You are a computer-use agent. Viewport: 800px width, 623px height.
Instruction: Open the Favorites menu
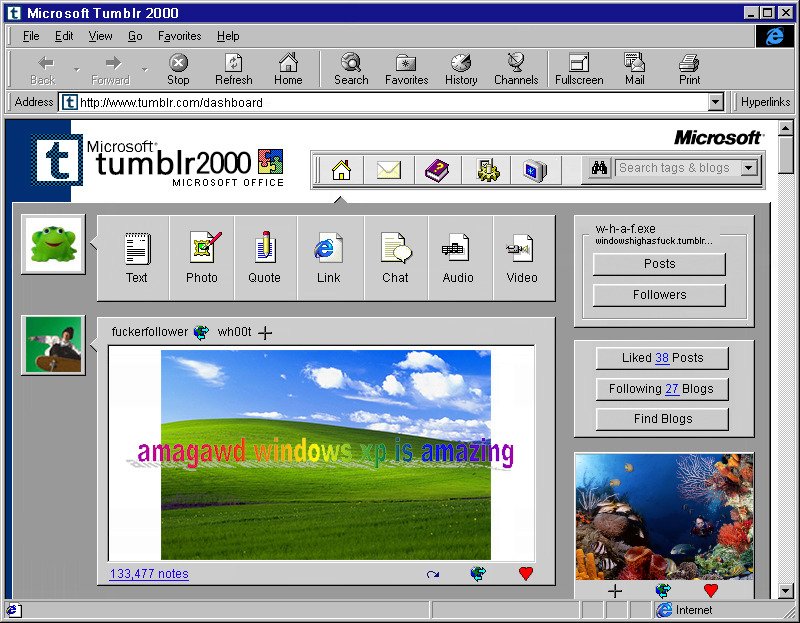[x=180, y=36]
